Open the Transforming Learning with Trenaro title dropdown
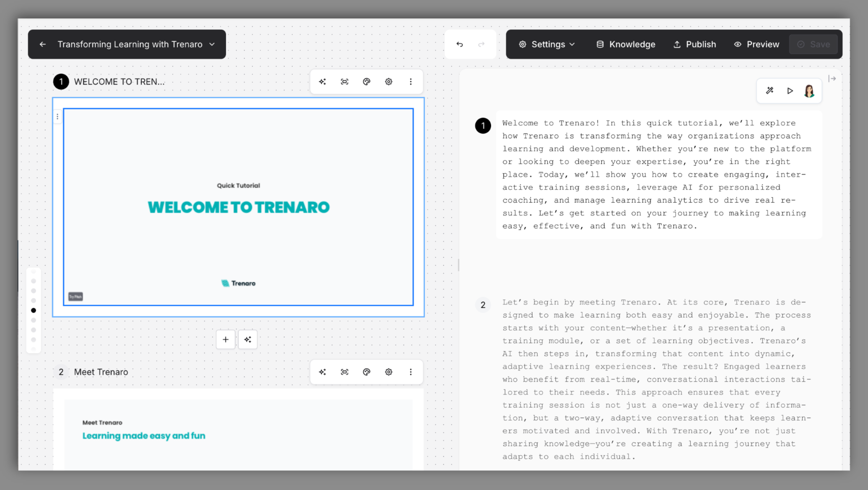 212,44
